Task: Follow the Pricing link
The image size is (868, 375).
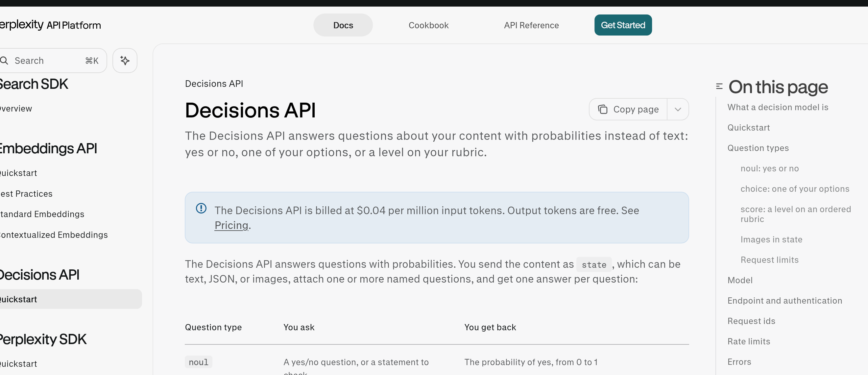Action: [231, 225]
